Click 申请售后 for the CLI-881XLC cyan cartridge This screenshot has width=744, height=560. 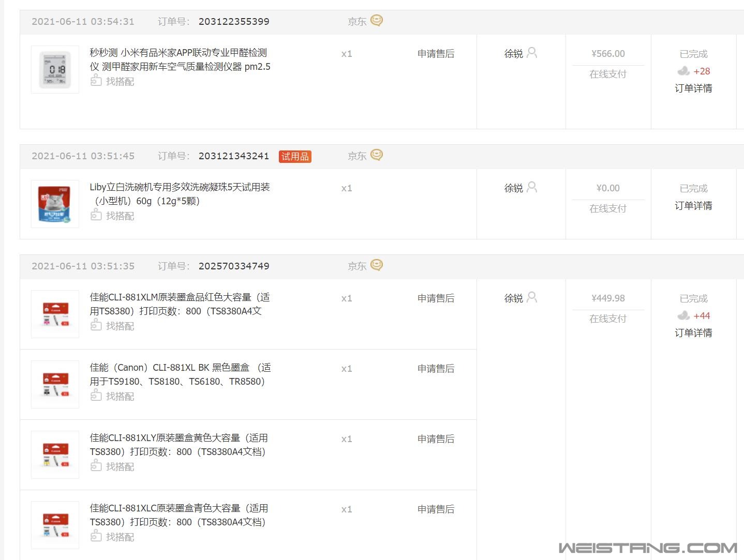click(x=436, y=509)
